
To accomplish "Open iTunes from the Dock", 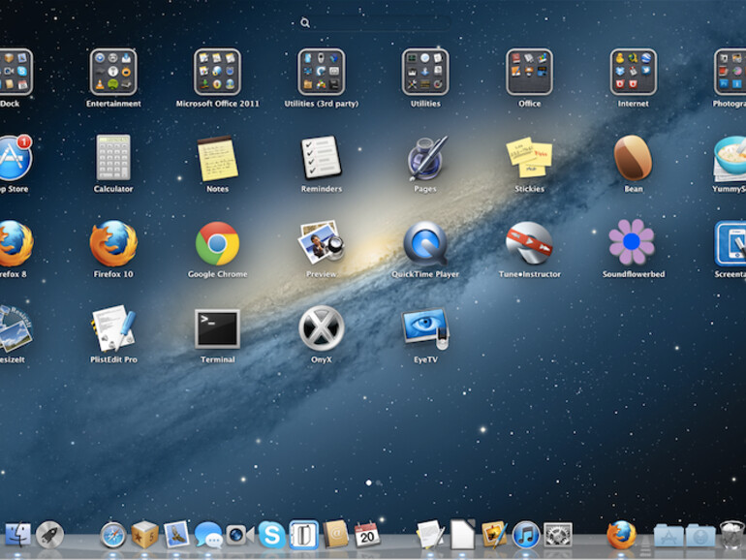I will coord(525,534).
